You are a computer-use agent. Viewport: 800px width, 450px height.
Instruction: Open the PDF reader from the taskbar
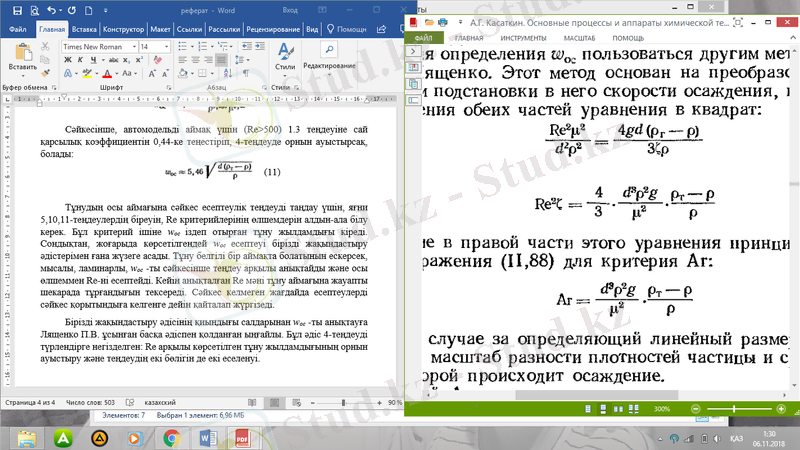240,438
